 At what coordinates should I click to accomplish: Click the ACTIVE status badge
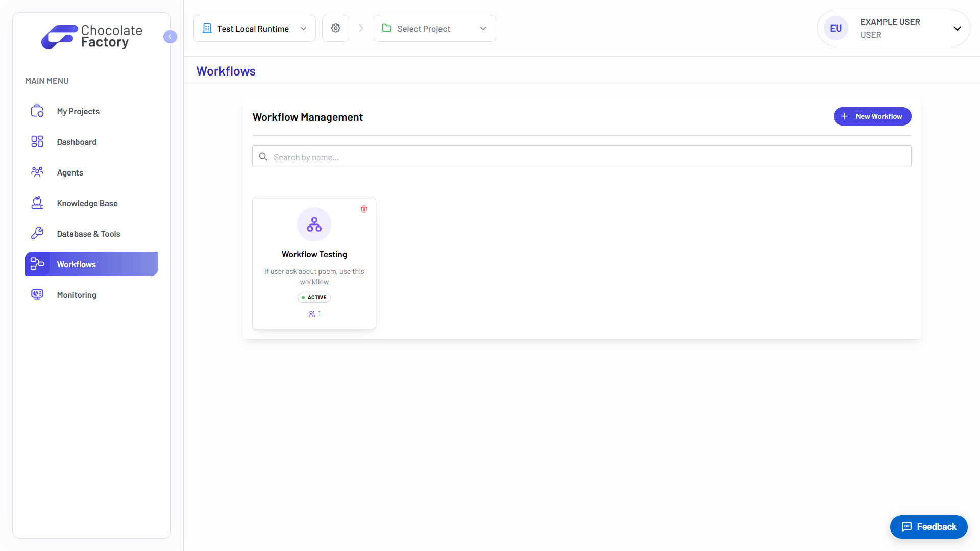[x=314, y=297]
